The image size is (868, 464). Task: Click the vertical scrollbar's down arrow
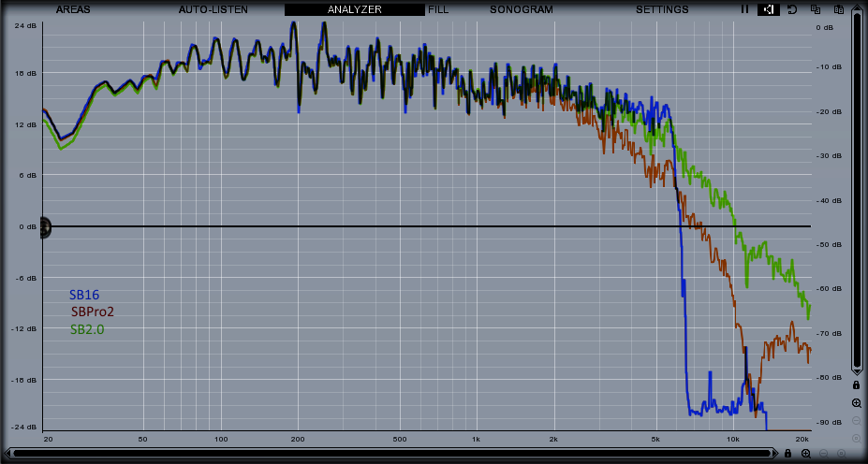[857, 371]
